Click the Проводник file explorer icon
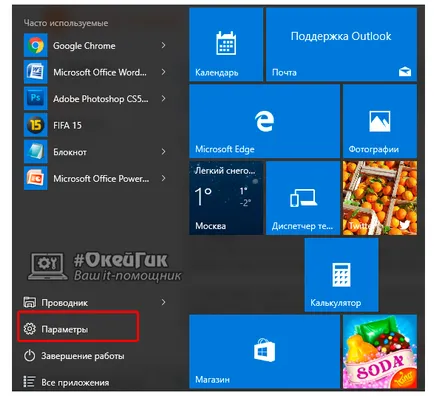This screenshot has width=434, height=396. pos(29,302)
